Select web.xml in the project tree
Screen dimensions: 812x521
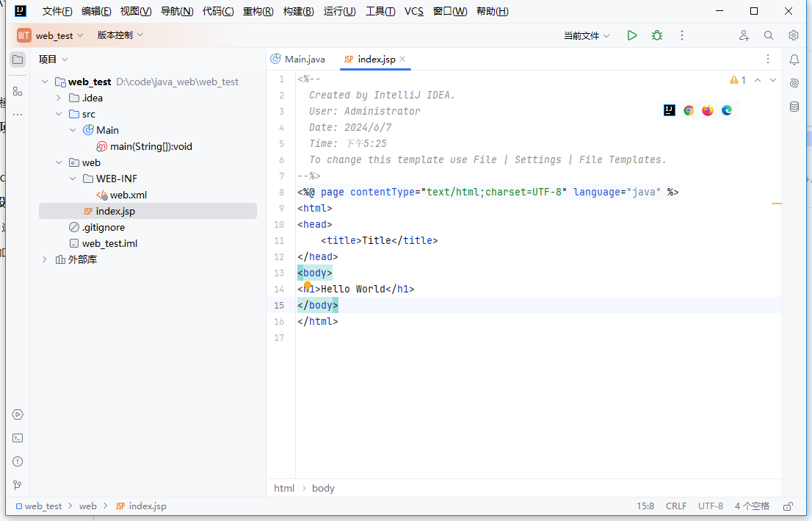click(128, 195)
